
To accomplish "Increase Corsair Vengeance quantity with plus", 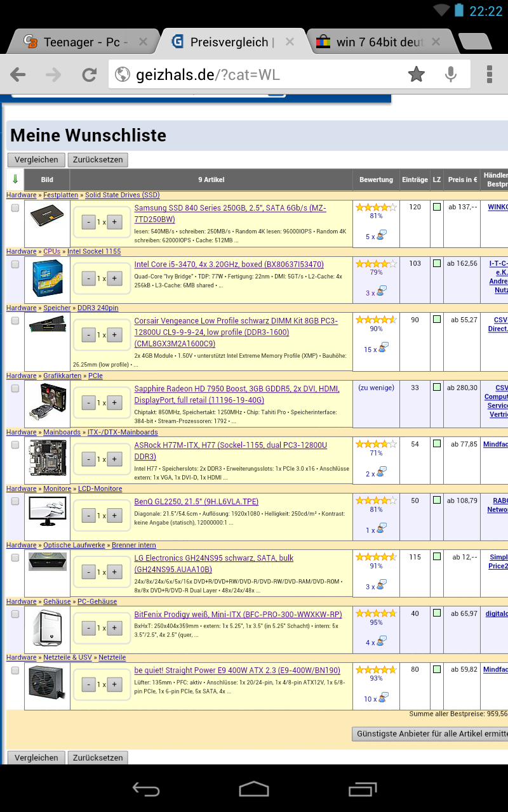I will click(114, 335).
